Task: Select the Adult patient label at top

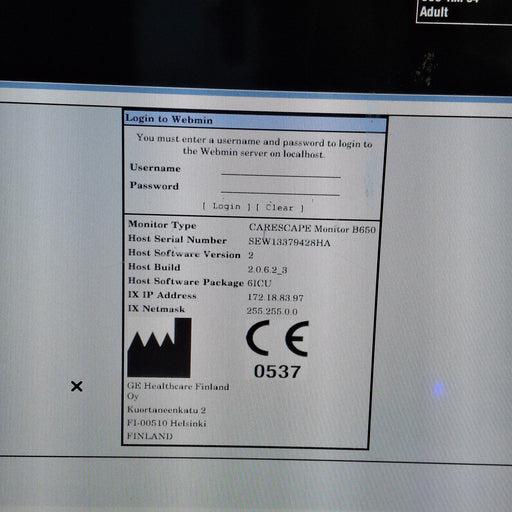Action: (x=434, y=12)
